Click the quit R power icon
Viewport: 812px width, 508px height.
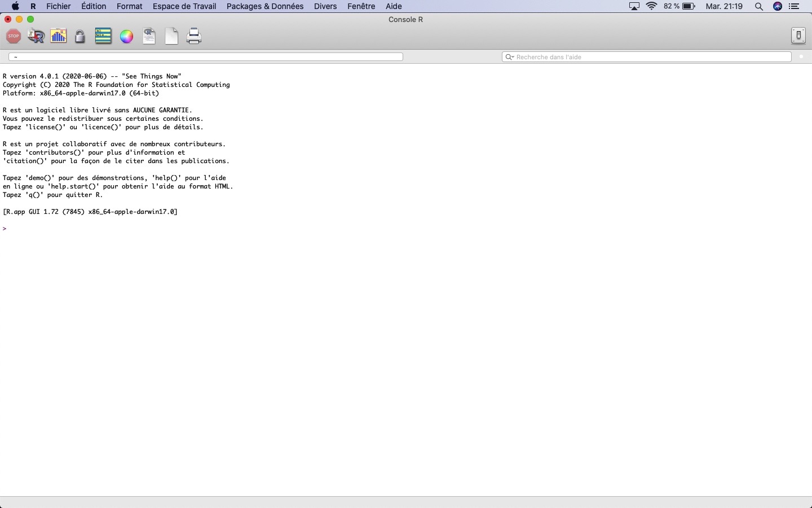798,36
